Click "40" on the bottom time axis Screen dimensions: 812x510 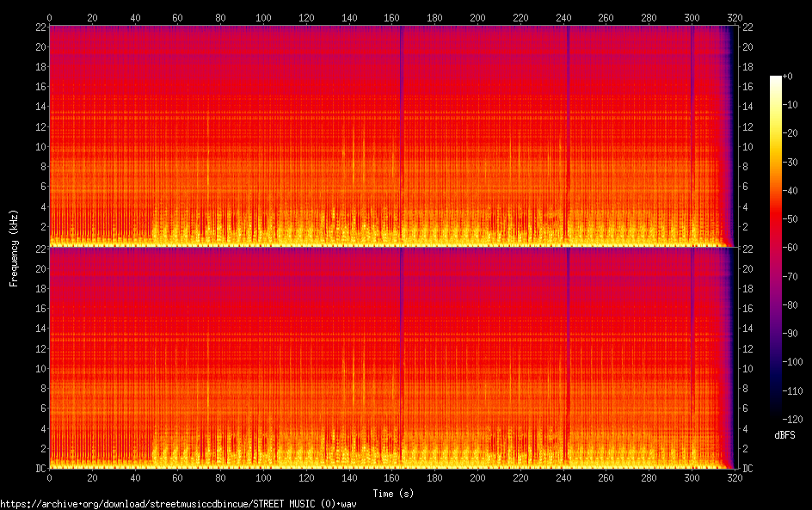point(135,478)
